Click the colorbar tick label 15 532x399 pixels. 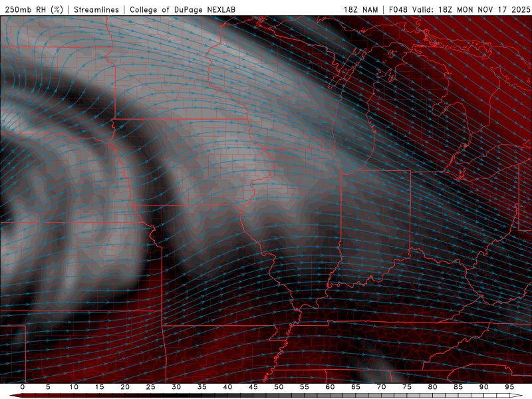click(x=99, y=387)
